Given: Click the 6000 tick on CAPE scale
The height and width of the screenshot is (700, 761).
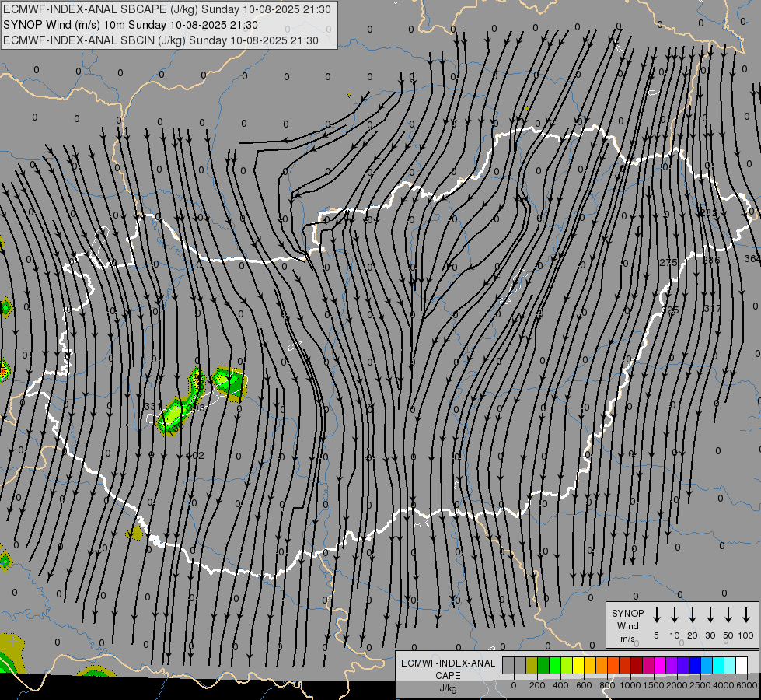Looking at the screenshot, I should pos(747,685).
